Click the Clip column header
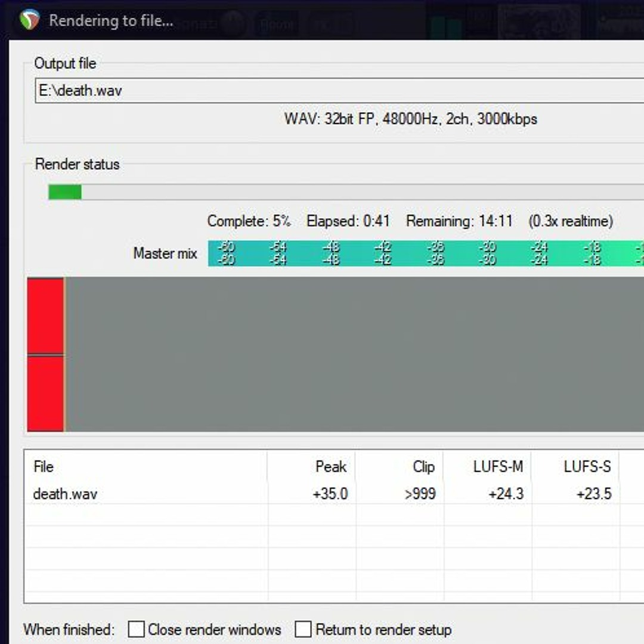Screen dimensions: 644x644 [x=423, y=467]
